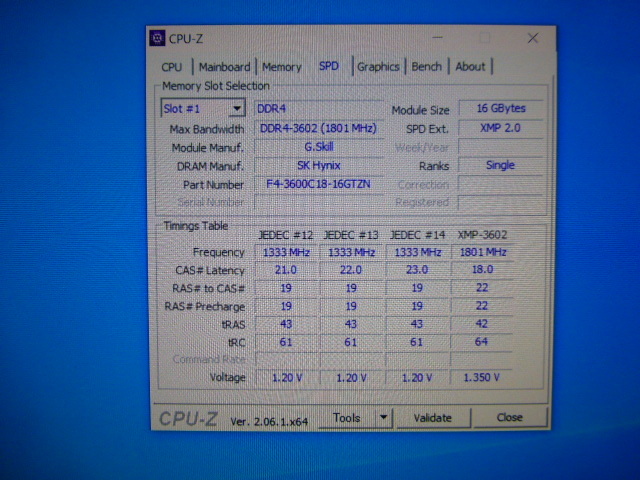
Task: Click the Timings Table group label
Action: pyautogui.click(x=196, y=226)
